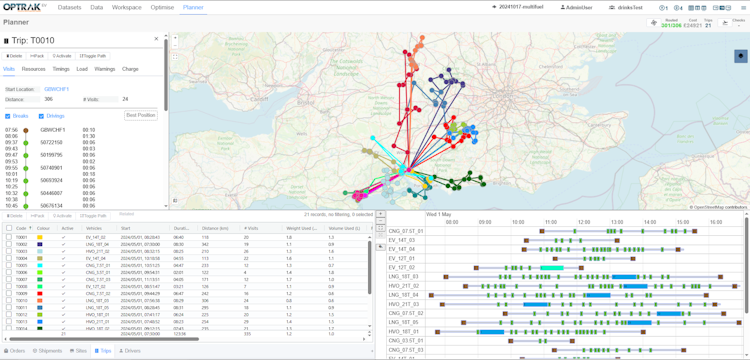This screenshot has height=360, width=750.
Task: Uncheck the Drivings checkbox
Action: 41,116
